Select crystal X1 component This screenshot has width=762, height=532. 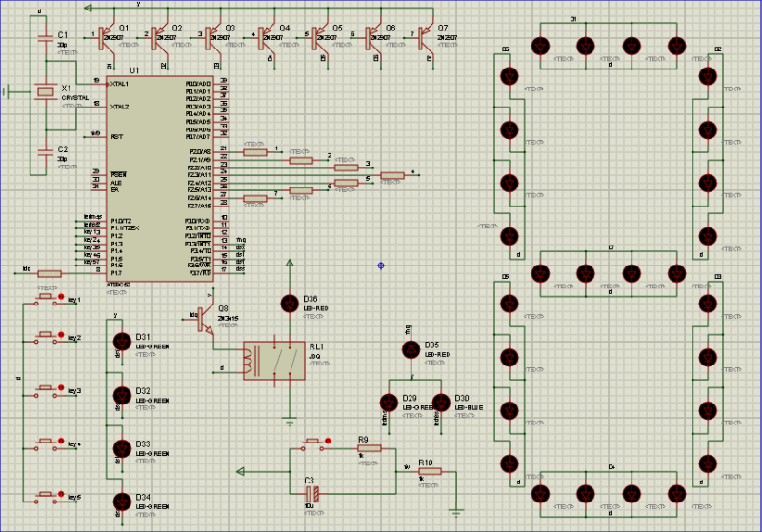[44, 91]
